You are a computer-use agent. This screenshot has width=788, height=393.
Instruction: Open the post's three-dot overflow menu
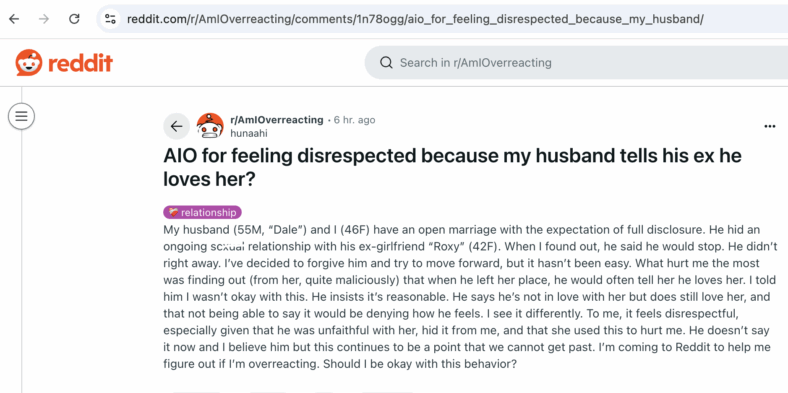pos(769,126)
